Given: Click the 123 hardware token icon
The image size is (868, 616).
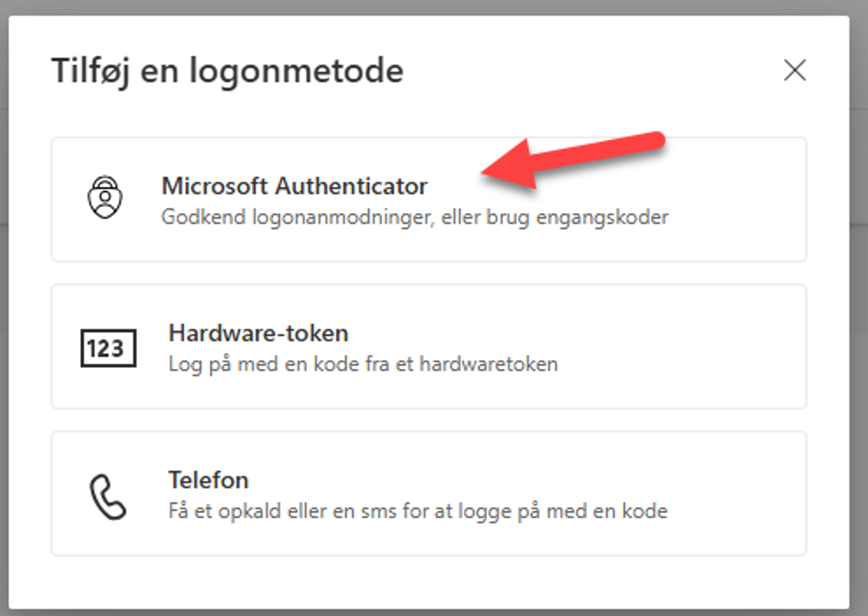Looking at the screenshot, I should click(x=108, y=348).
